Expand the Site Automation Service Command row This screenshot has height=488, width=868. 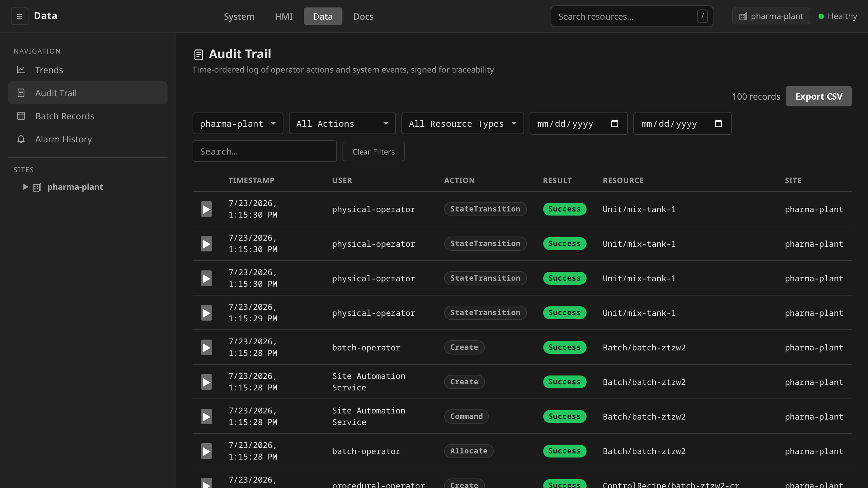pos(206,416)
